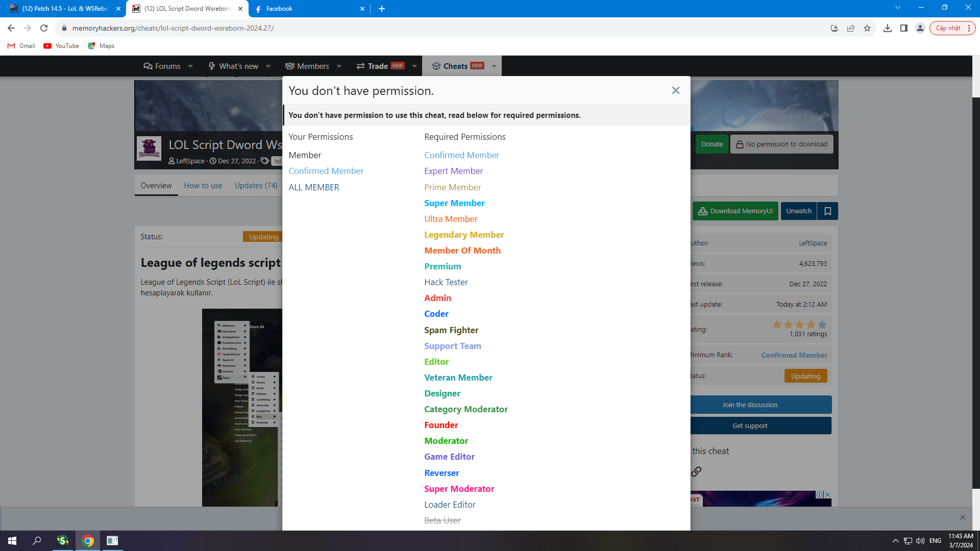The width and height of the screenshot is (980, 551).
Task: Open Chrome downloads icon
Action: point(888,28)
